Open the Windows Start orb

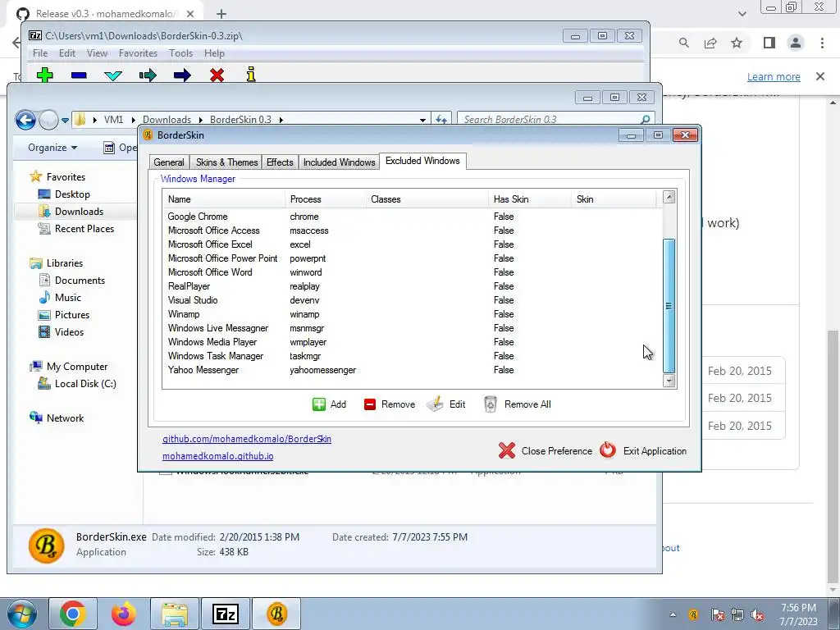click(x=21, y=614)
